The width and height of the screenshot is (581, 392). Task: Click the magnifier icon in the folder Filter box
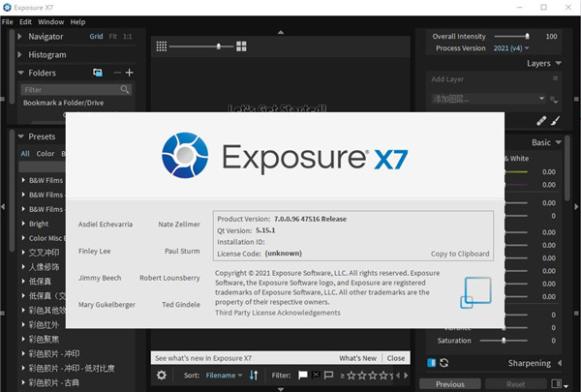pos(125,89)
